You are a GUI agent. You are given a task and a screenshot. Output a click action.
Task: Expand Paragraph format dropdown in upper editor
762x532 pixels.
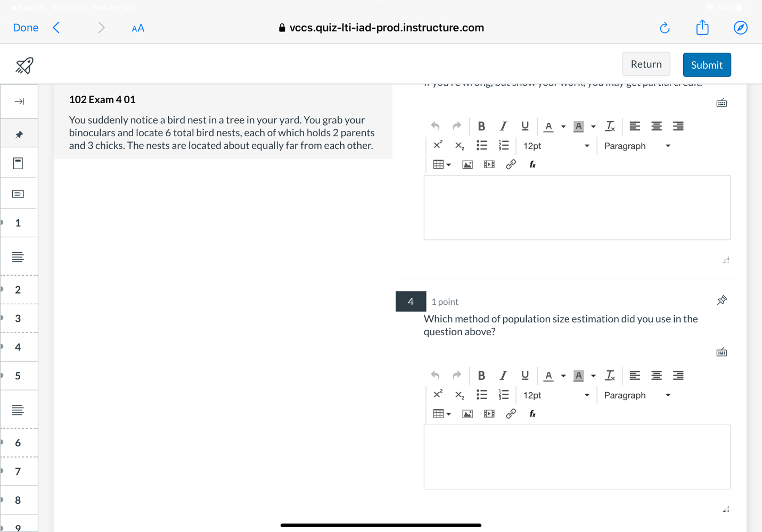coord(637,146)
